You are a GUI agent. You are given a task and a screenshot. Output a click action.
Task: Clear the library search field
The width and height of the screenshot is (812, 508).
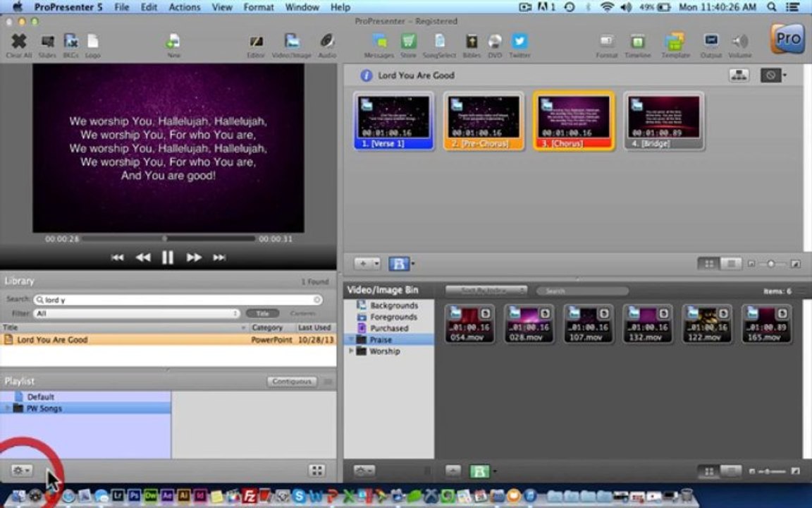317,300
